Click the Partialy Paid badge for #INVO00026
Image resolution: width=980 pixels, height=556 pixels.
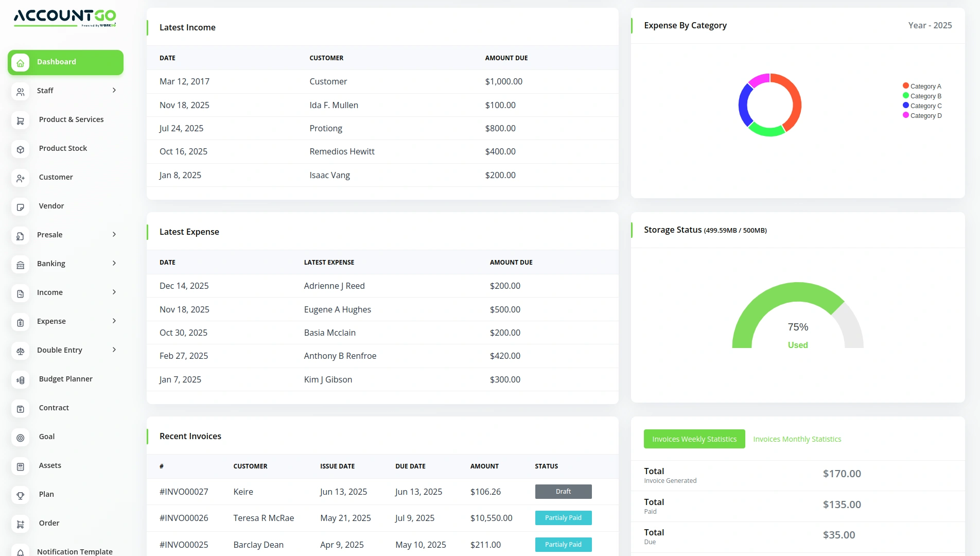563,518
